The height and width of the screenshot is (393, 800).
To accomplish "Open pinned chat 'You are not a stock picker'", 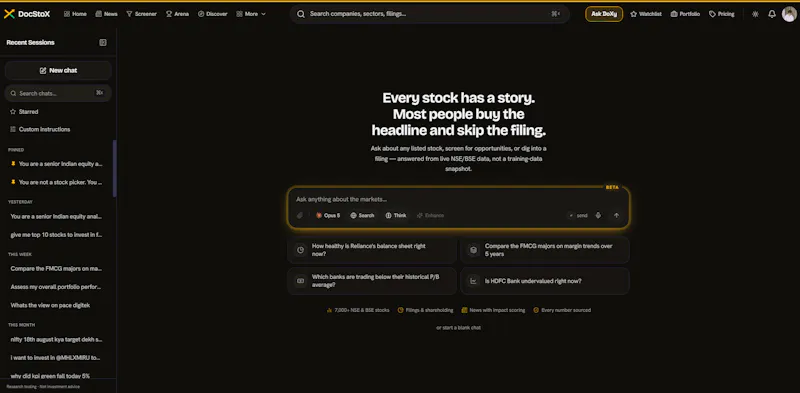I will [x=58, y=182].
